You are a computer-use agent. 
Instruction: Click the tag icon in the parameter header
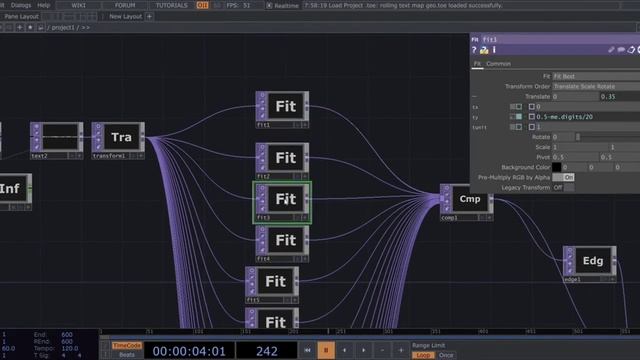pos(631,50)
